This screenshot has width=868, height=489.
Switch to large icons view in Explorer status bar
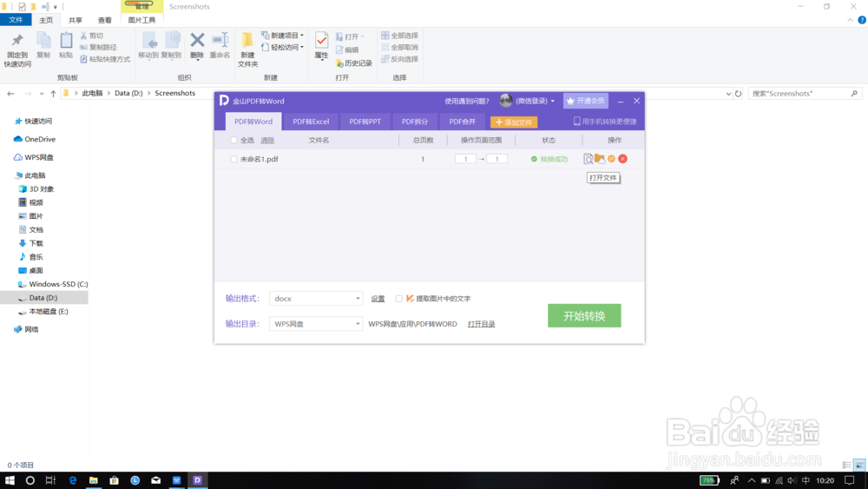coord(859,466)
